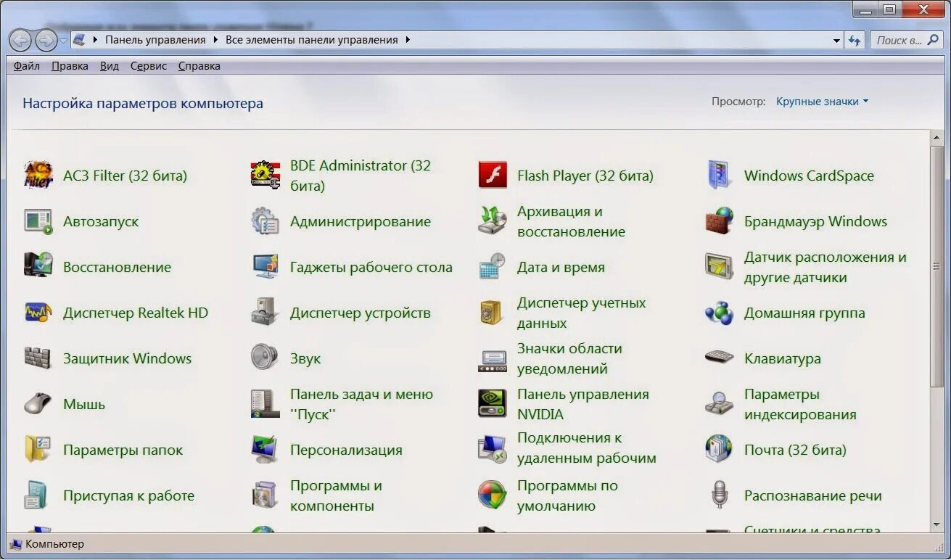Expand arrow after Все элементы панели управления
This screenshot has width=951, height=560.
(x=408, y=40)
